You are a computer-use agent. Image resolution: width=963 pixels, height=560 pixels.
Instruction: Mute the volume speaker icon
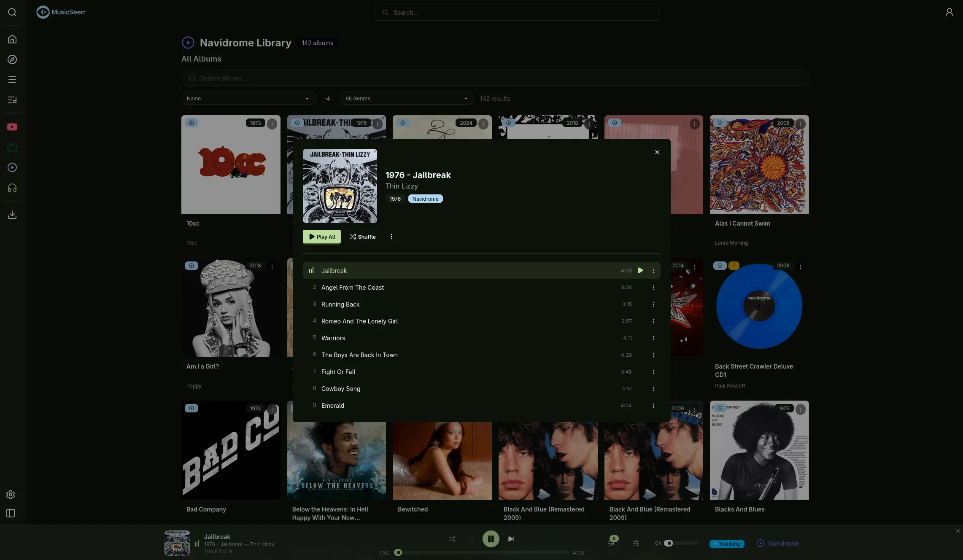pyautogui.click(x=658, y=543)
